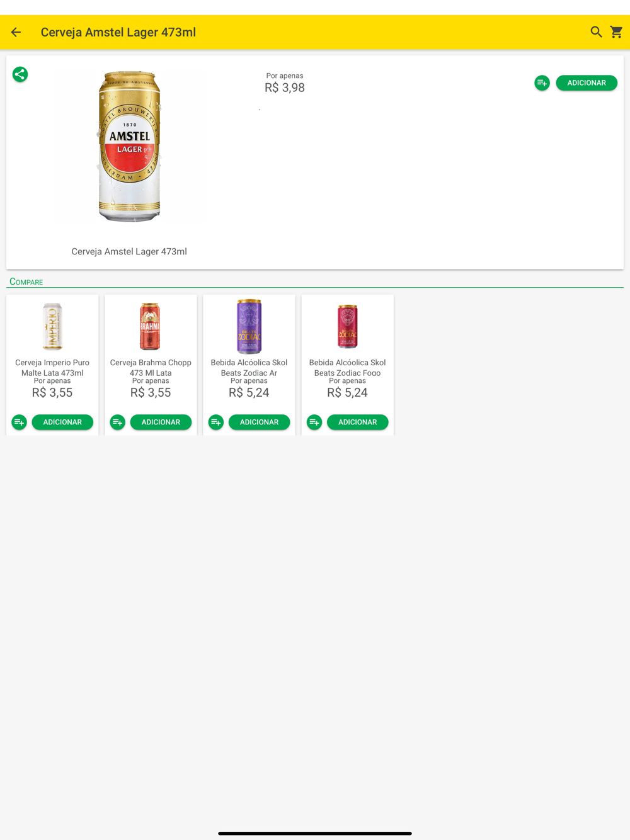The height and width of the screenshot is (840, 630).
Task: Click ADICIONAR for Skol Beats Zodiac Ar
Action: click(x=259, y=422)
